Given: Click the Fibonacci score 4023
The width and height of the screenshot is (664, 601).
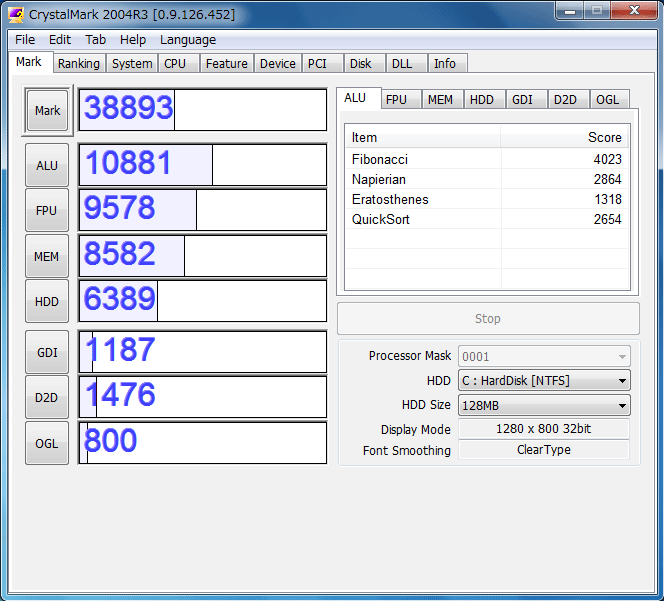Looking at the screenshot, I should click(607, 159).
